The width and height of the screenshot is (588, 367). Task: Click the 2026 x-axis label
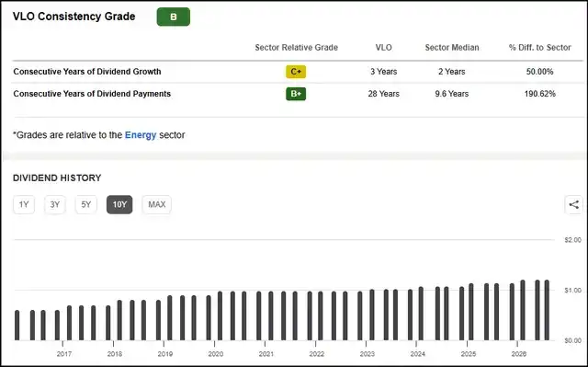coord(519,354)
